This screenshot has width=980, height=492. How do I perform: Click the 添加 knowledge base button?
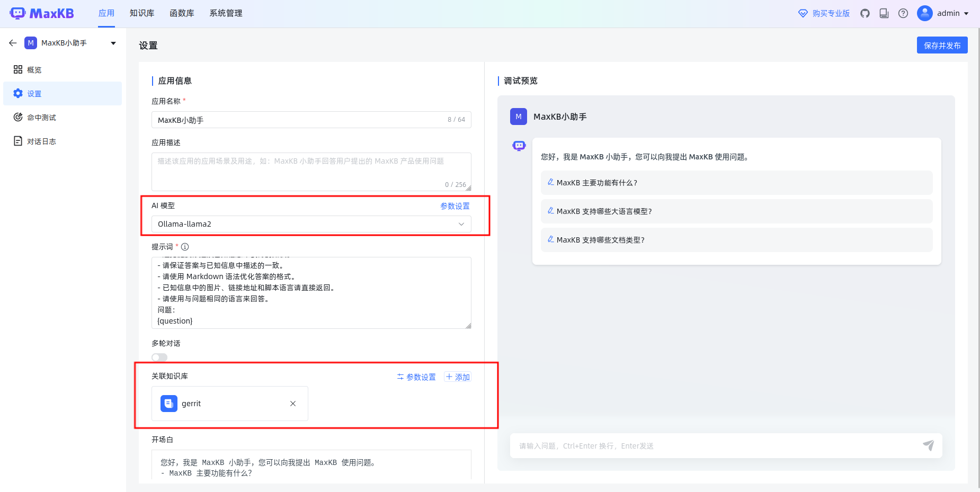[x=458, y=377]
